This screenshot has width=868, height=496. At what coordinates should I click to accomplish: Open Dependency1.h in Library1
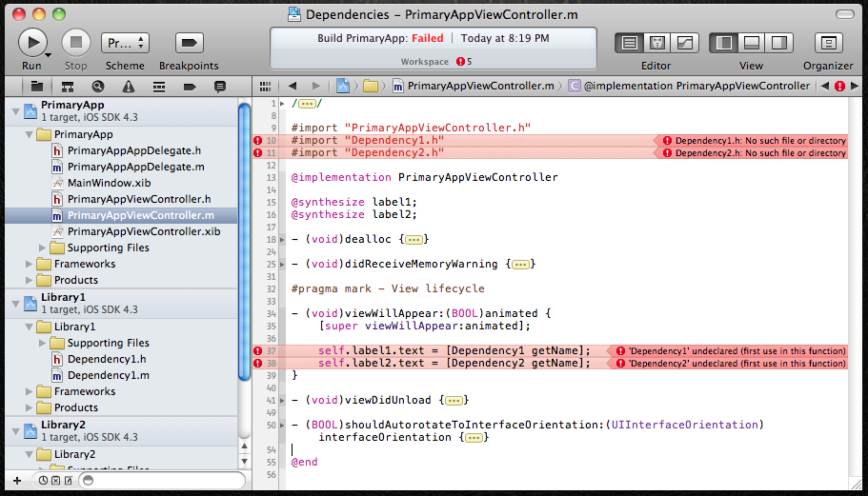click(107, 359)
